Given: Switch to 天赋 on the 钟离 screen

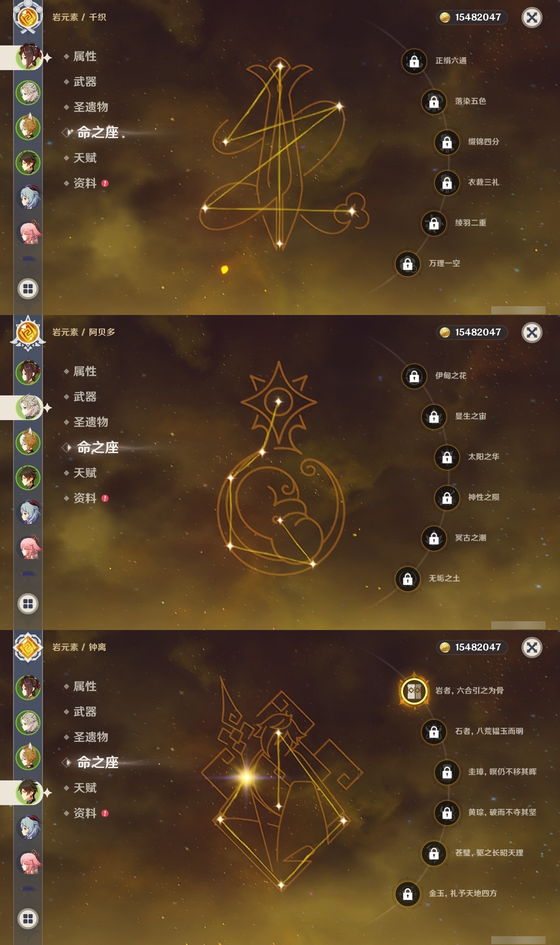Looking at the screenshot, I should pyautogui.click(x=85, y=788).
